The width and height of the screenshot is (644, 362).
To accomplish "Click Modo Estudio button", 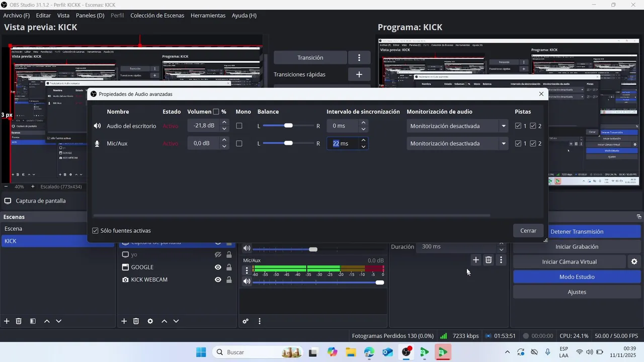I will click(x=577, y=277).
